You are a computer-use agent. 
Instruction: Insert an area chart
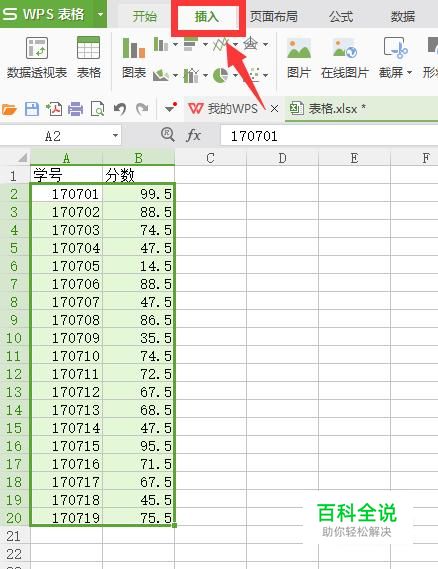[x=161, y=75]
